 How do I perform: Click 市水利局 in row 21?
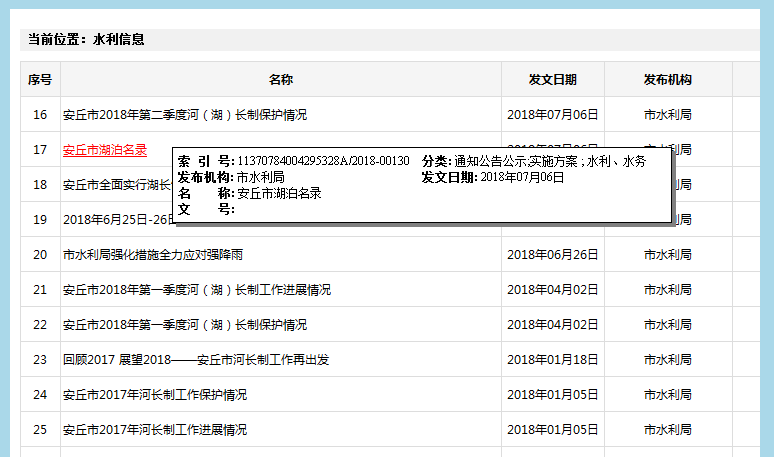click(x=668, y=290)
